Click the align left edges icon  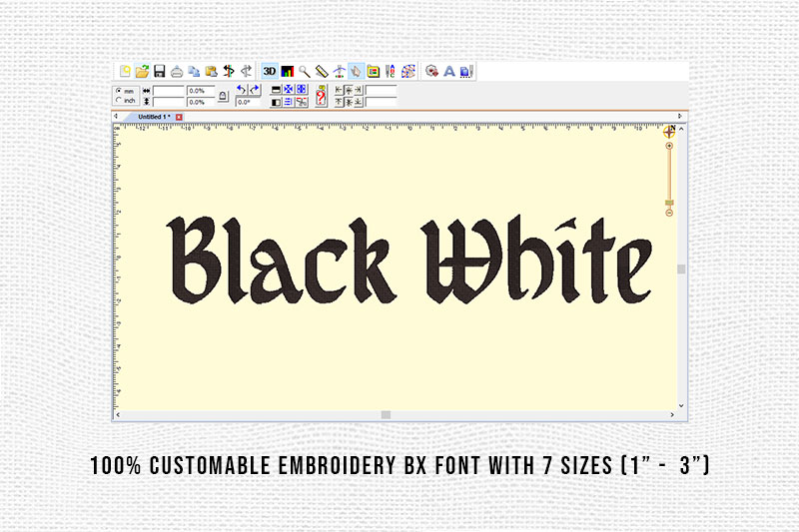339,90
